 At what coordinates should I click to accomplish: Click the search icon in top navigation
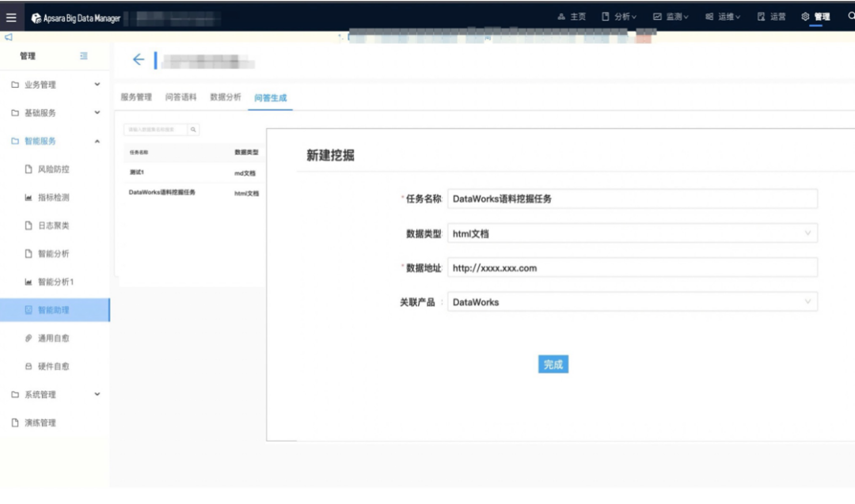tap(850, 17)
